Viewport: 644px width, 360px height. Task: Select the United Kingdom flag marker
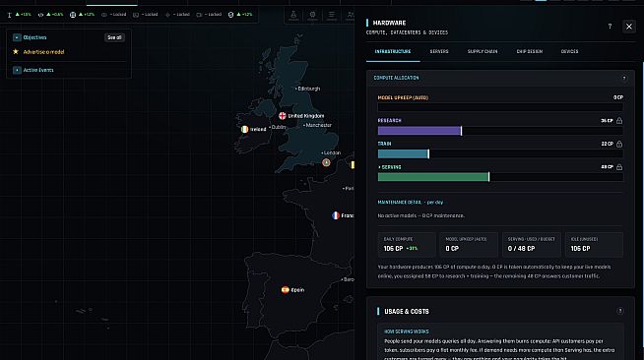point(283,116)
